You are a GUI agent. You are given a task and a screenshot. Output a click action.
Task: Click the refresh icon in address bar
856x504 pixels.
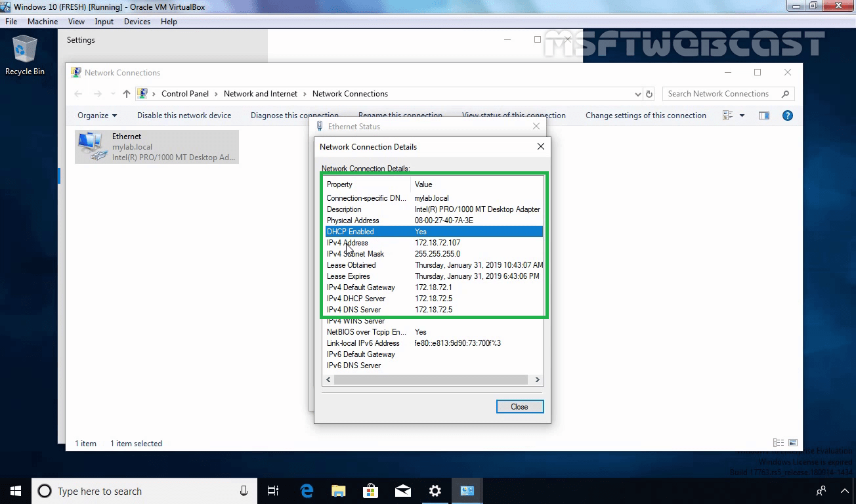coord(649,94)
